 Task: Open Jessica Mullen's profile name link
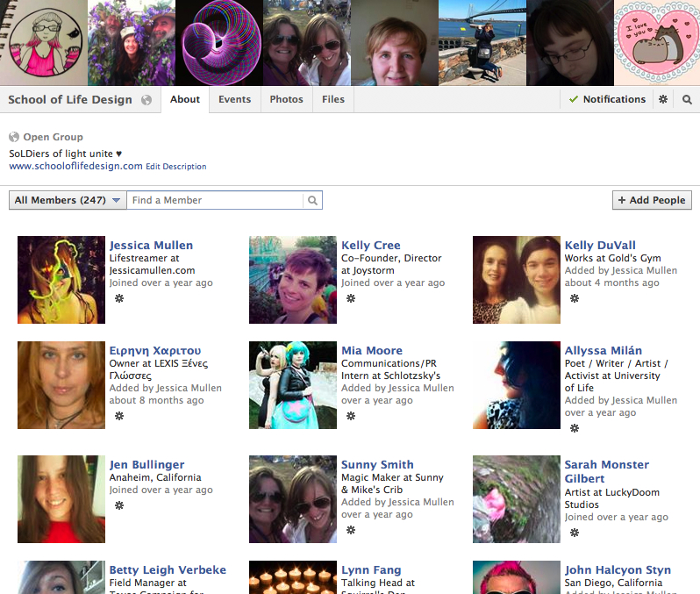152,245
